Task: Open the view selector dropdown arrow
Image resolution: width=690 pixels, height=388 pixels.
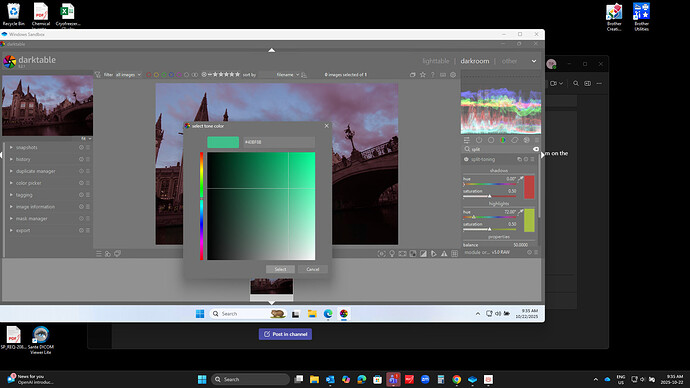Action: tap(534, 61)
